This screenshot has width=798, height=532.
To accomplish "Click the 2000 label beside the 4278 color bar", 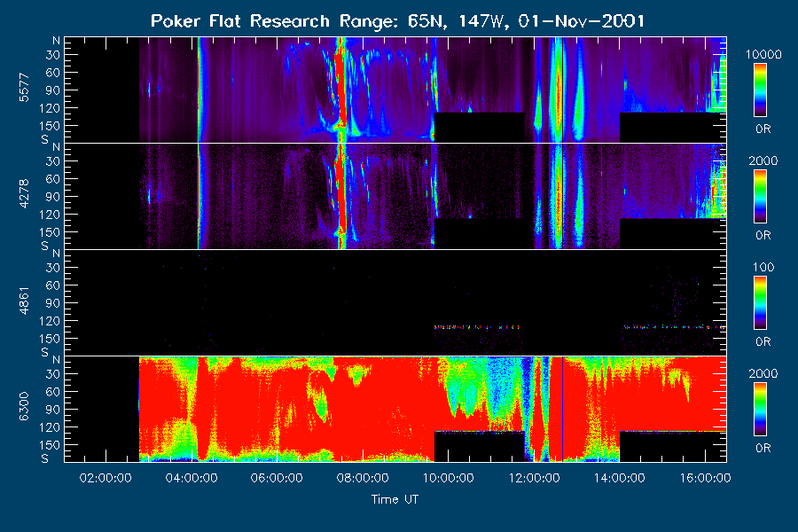I will click(x=763, y=160).
